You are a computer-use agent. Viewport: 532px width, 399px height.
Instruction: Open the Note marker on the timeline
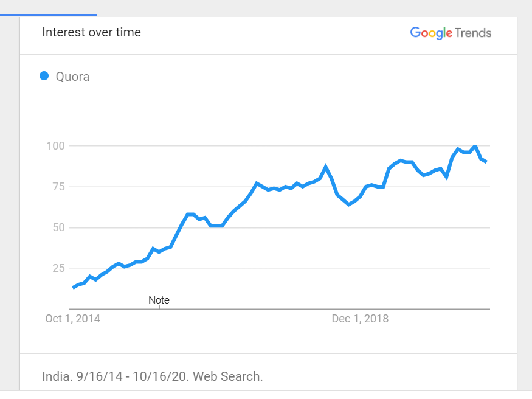tap(159, 300)
